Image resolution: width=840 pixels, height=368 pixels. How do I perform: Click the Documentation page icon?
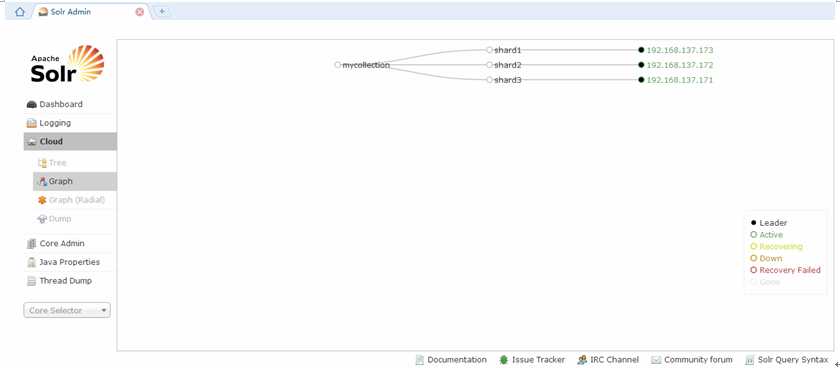point(419,360)
